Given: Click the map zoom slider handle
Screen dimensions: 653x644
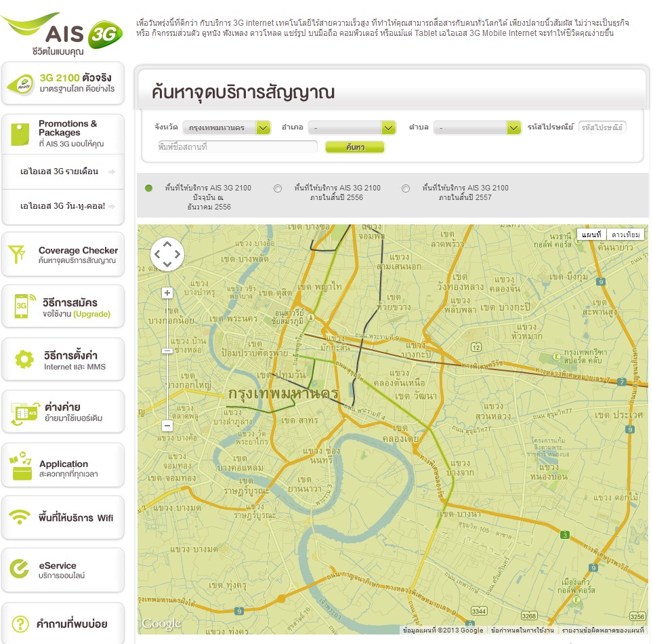Looking at the screenshot, I should click(167, 351).
